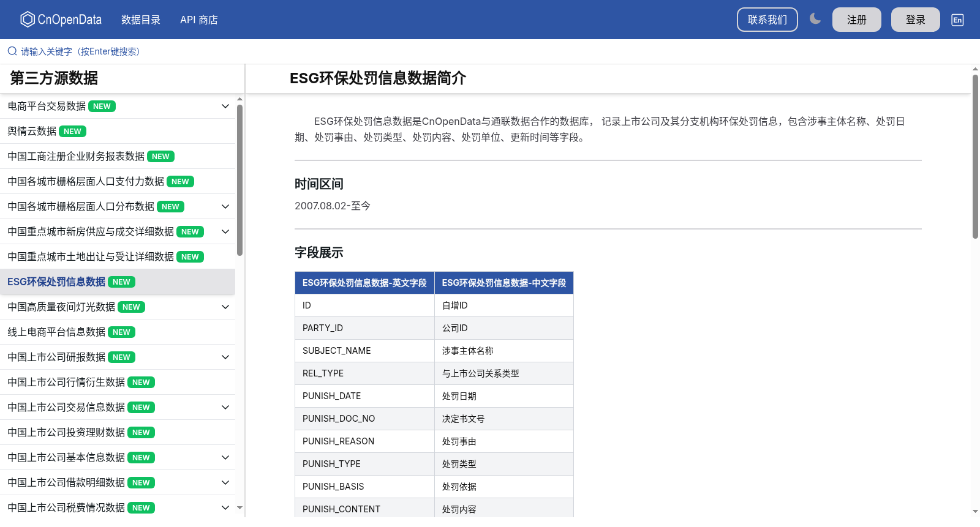The width and height of the screenshot is (980, 527).
Task: Click the sidebar scrollbar thumb
Action: (x=239, y=180)
